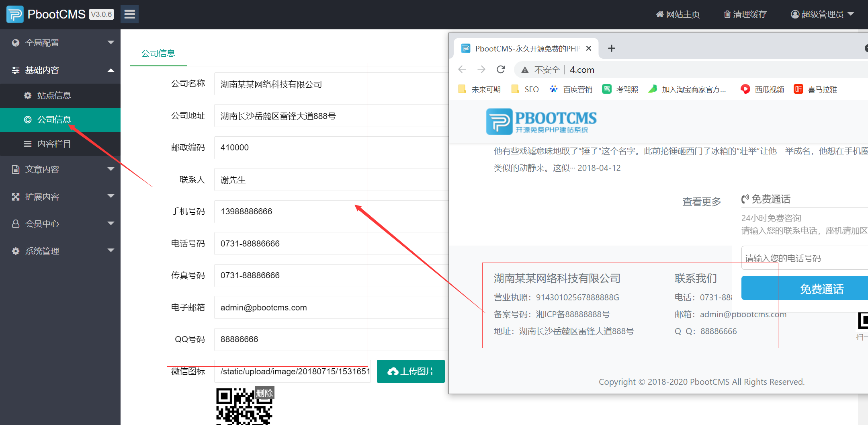This screenshot has width=868, height=425.
Task: Click the 站点信息 gear icon
Action: [x=28, y=96]
